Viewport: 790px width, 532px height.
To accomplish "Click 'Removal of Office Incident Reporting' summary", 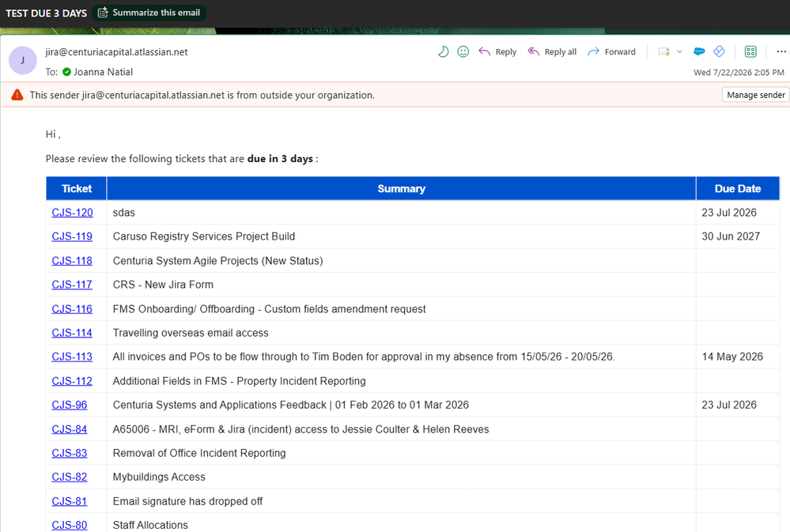I will click(x=199, y=453).
